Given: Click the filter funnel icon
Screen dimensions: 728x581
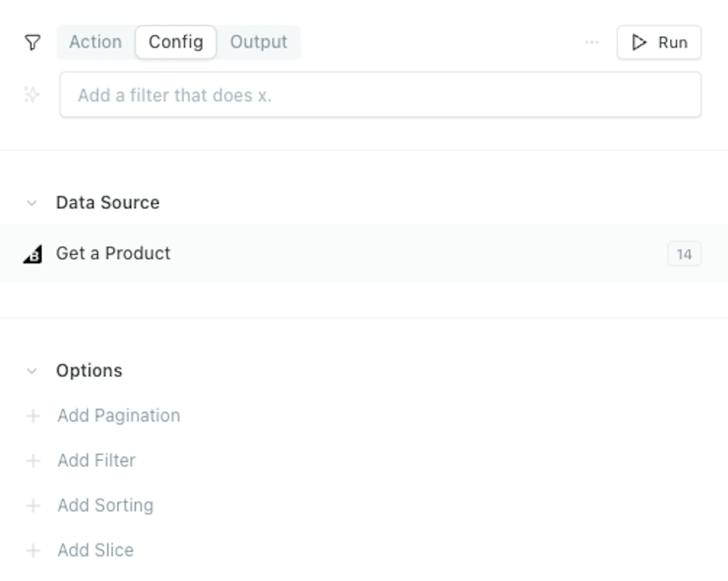Looking at the screenshot, I should coord(32,42).
